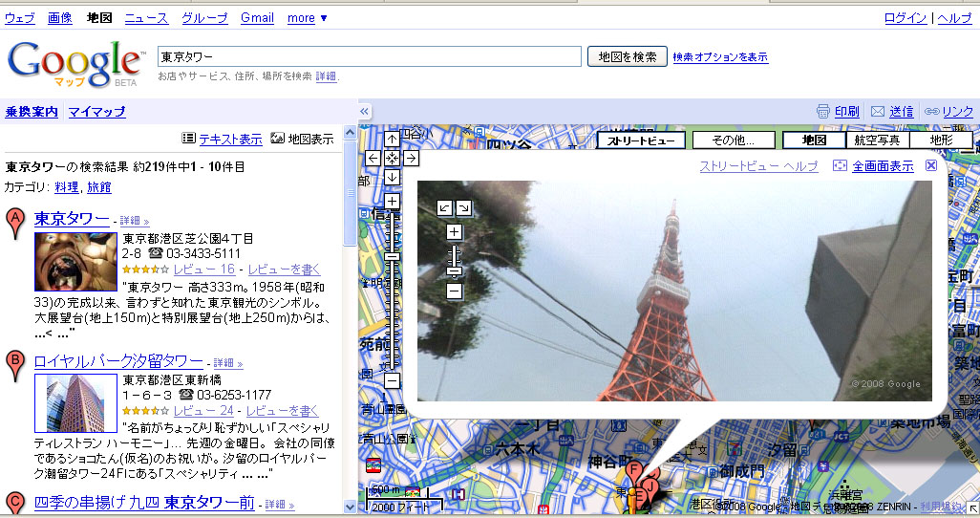Filter by 旅館 category

tap(98, 187)
